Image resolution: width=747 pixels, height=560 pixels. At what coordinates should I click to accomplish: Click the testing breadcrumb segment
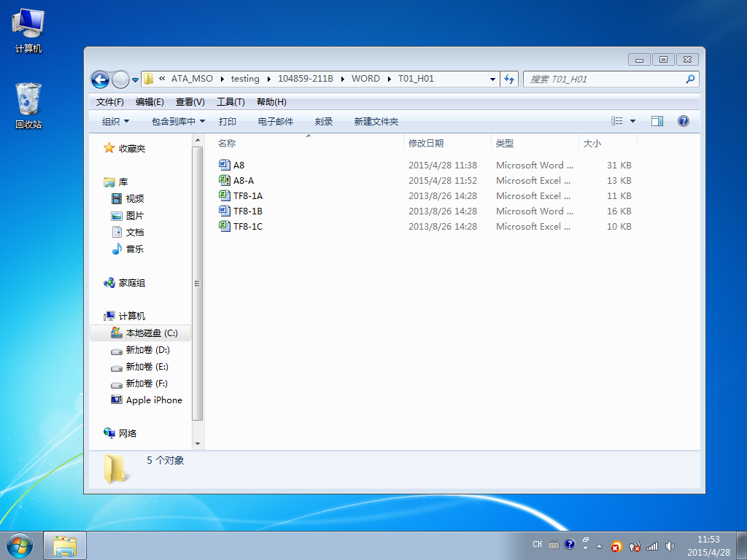coord(245,79)
